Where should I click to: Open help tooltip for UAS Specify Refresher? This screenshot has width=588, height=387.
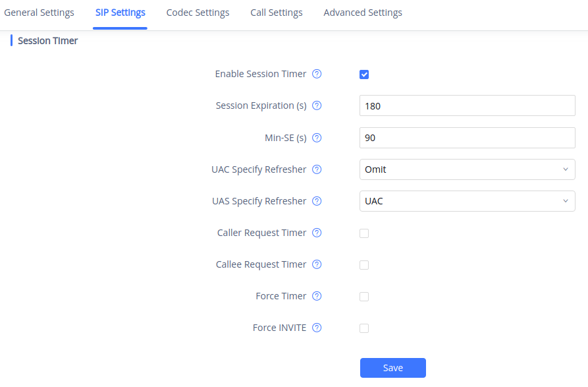317,201
